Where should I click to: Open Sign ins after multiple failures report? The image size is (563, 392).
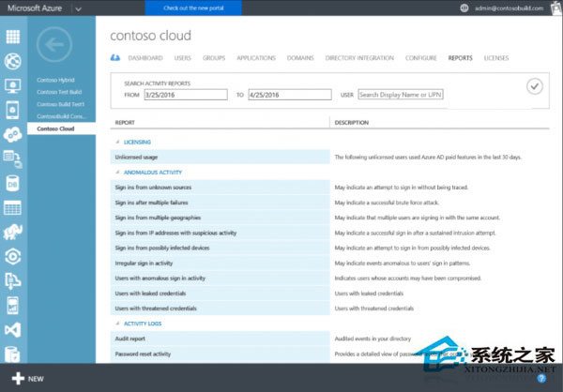click(220, 203)
